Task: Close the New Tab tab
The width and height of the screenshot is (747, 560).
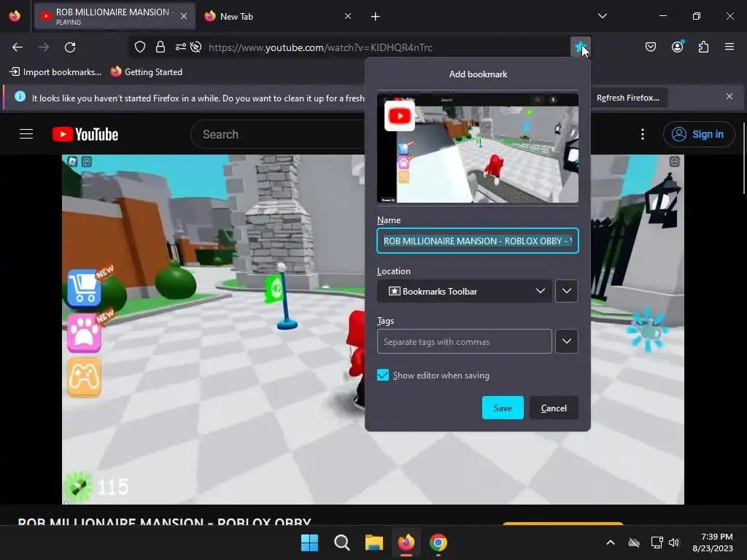Action: click(x=348, y=16)
